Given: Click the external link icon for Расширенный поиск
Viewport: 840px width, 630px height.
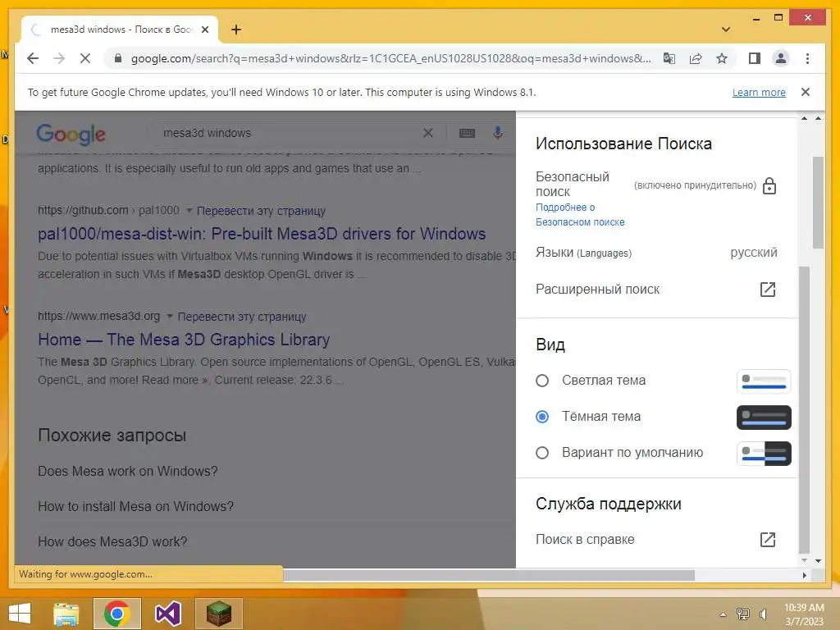Looking at the screenshot, I should pyautogui.click(x=768, y=290).
